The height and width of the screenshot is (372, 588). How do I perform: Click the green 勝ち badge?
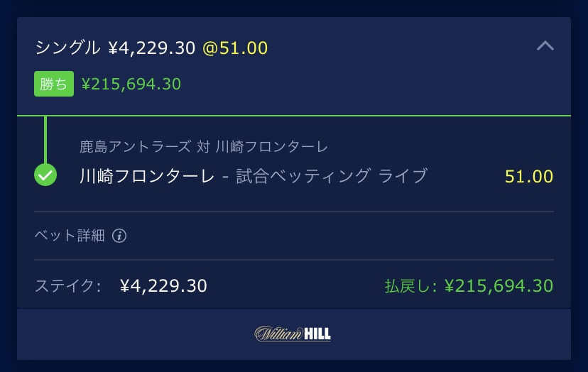click(54, 84)
